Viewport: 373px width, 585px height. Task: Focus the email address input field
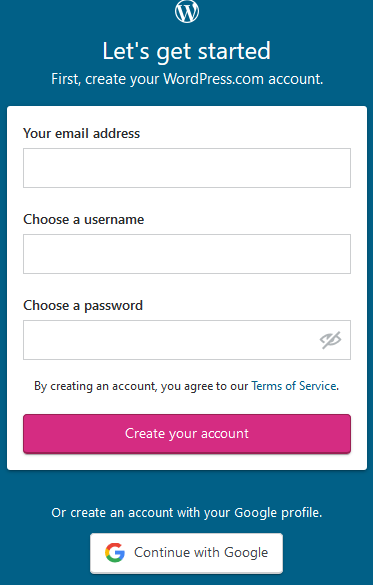[x=187, y=168]
